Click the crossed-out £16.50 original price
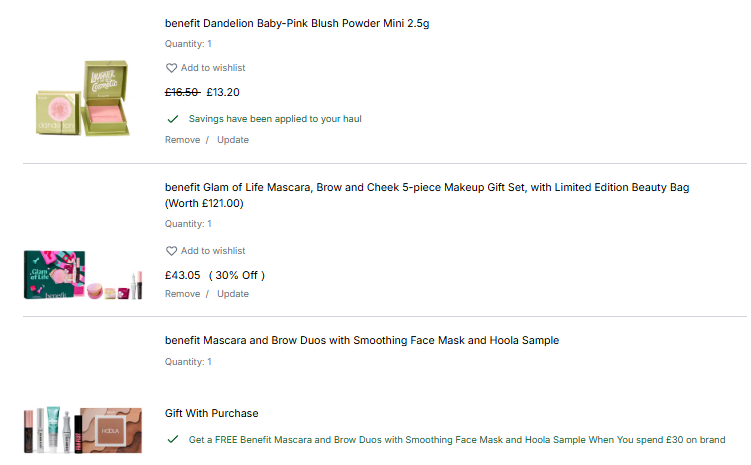Viewport: 751px width, 465px height. [182, 93]
